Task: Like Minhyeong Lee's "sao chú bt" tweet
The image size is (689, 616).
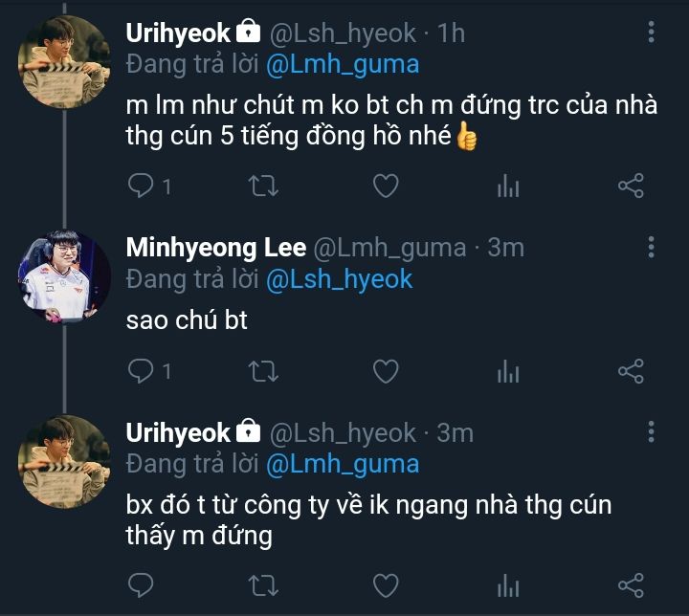Action: tap(385, 370)
